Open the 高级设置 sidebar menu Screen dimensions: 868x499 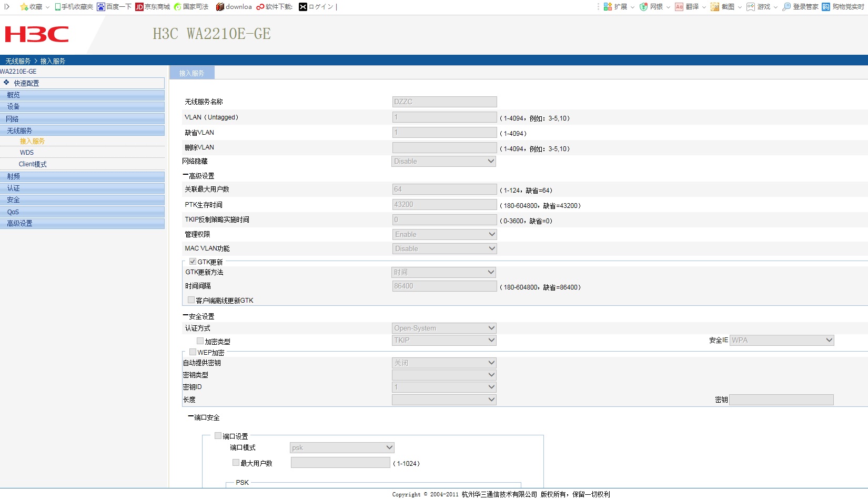[x=82, y=223]
